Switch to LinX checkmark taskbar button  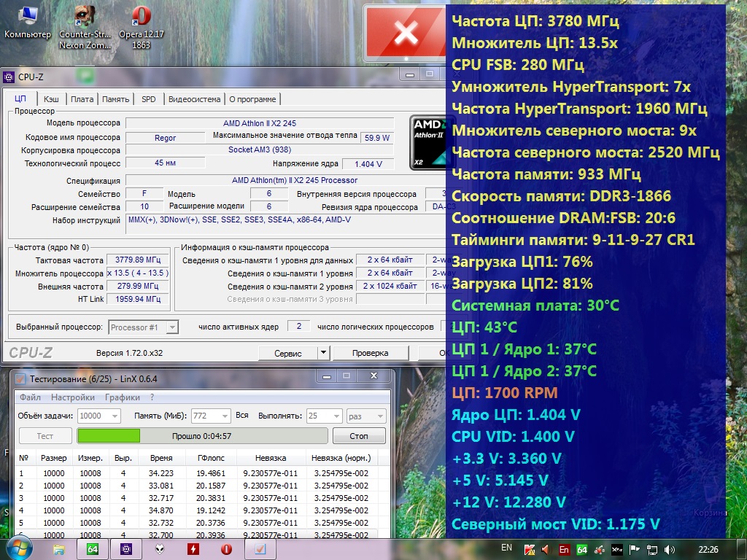coord(260,550)
